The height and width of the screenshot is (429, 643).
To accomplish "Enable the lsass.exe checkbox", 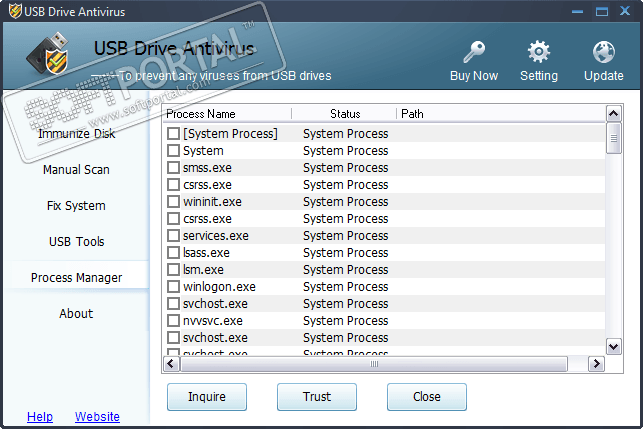I will click(x=173, y=253).
